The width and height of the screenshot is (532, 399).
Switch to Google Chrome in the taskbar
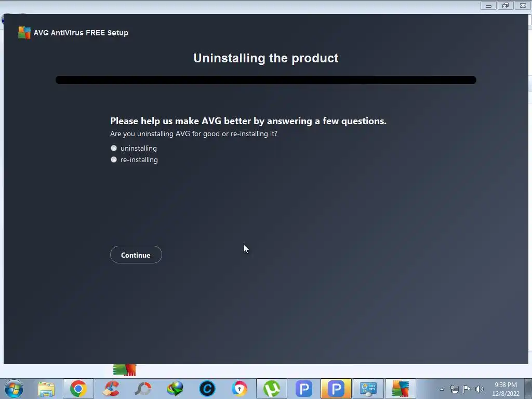pyautogui.click(x=78, y=389)
